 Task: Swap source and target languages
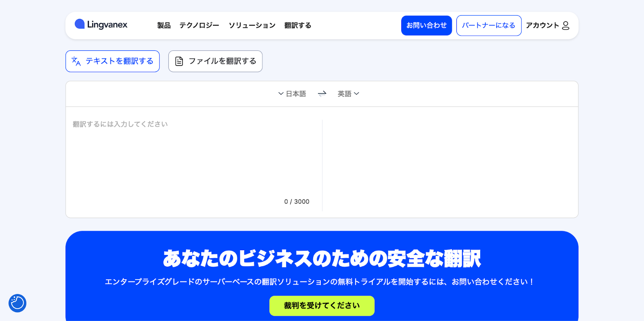pos(322,94)
